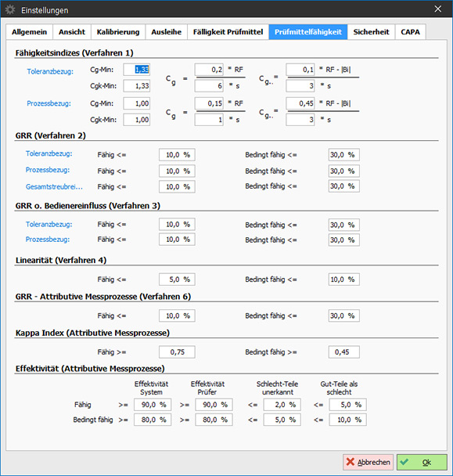Click the Toleranzbezug Cgk-Min field under Verfahren 1

(137, 86)
